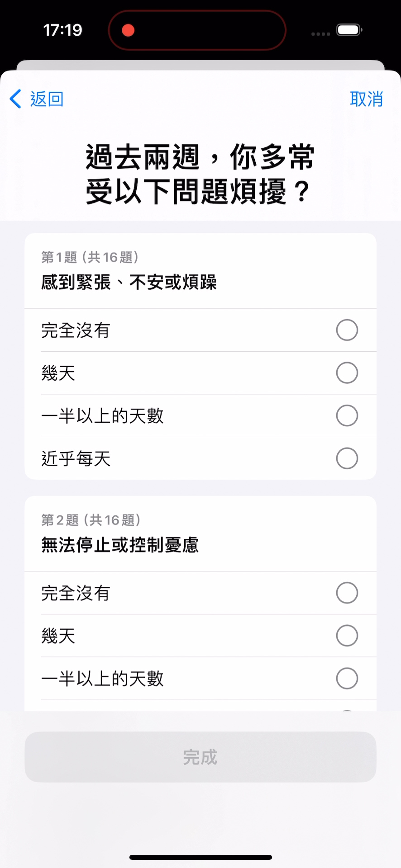Select 幾天 radio for question 2
The image size is (401, 868).
point(347,636)
